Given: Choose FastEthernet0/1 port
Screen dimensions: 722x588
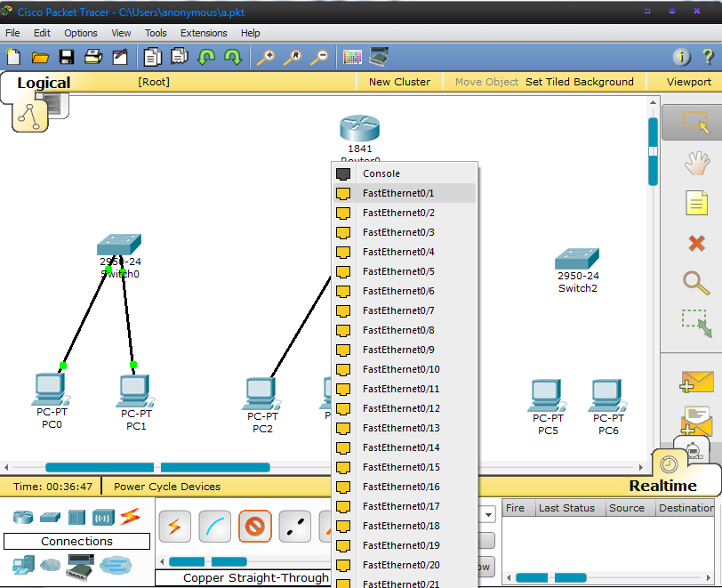Looking at the screenshot, I should 405,193.
